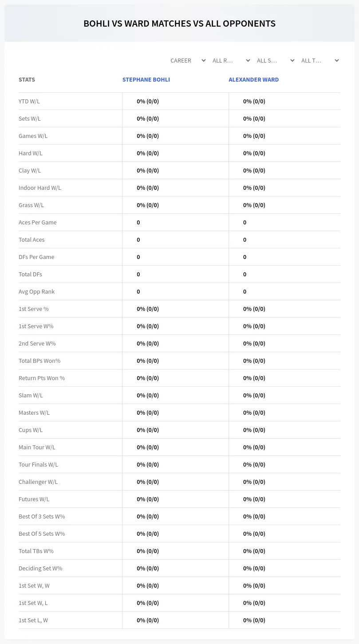
Task: Click Ward's Grass W/L value
Action: [254, 205]
